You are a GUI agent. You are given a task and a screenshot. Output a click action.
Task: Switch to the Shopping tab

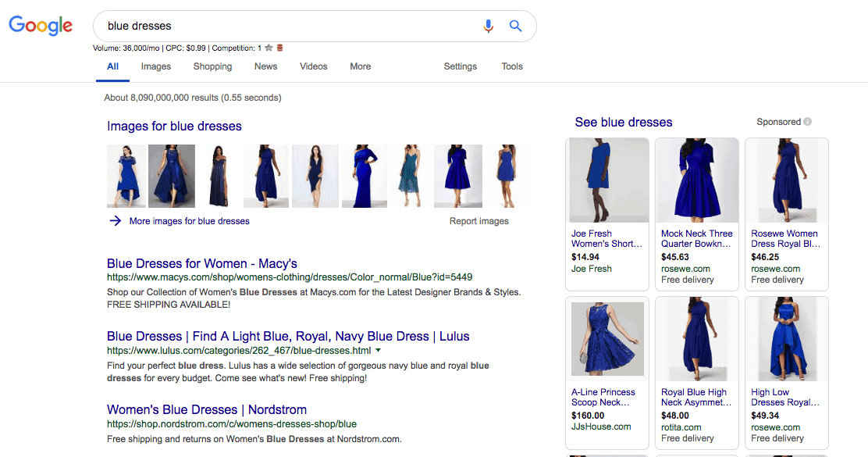click(x=212, y=66)
